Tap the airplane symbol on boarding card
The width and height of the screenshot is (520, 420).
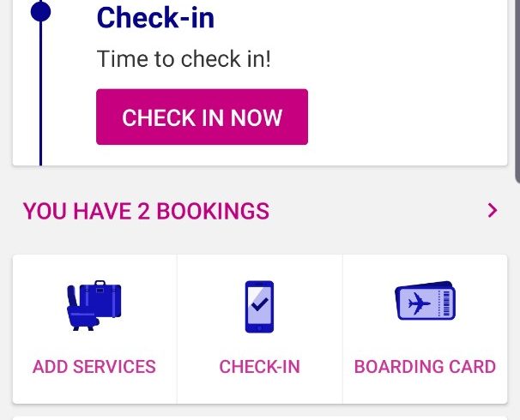point(419,303)
